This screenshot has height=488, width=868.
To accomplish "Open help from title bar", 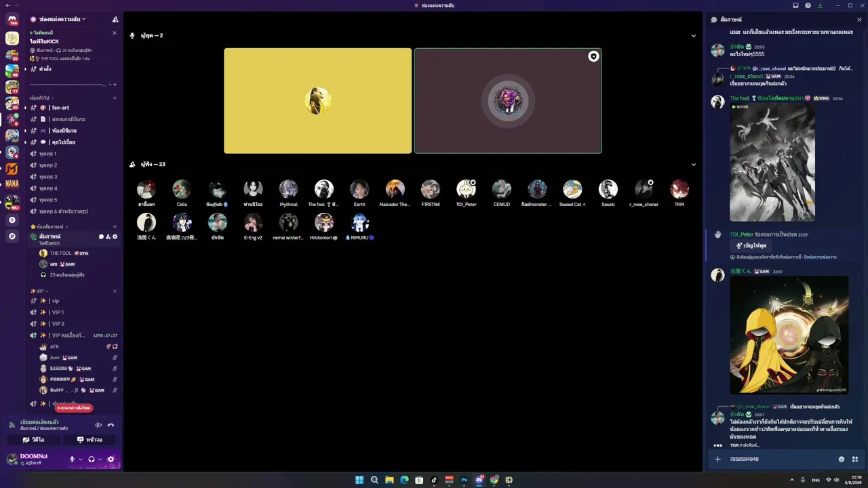I will (808, 5).
